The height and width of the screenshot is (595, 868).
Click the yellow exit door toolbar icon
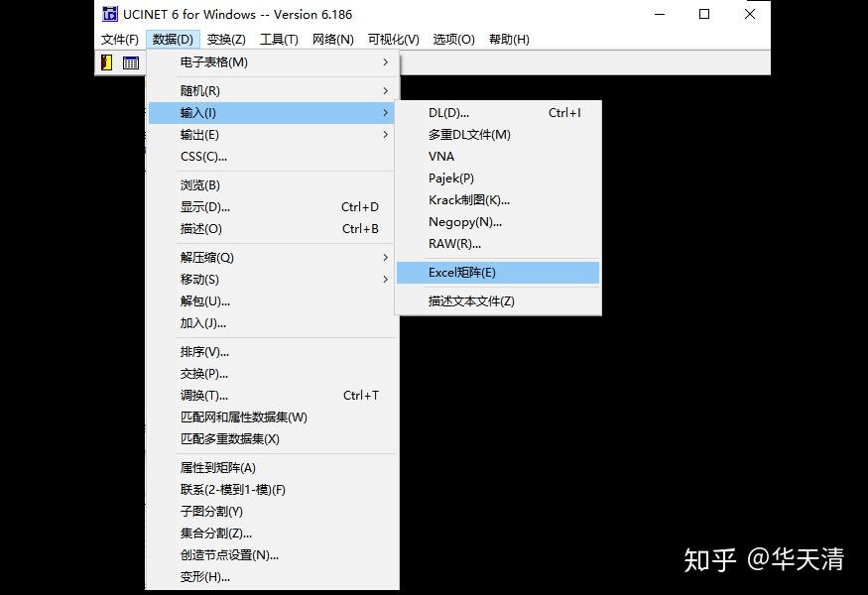pos(107,61)
